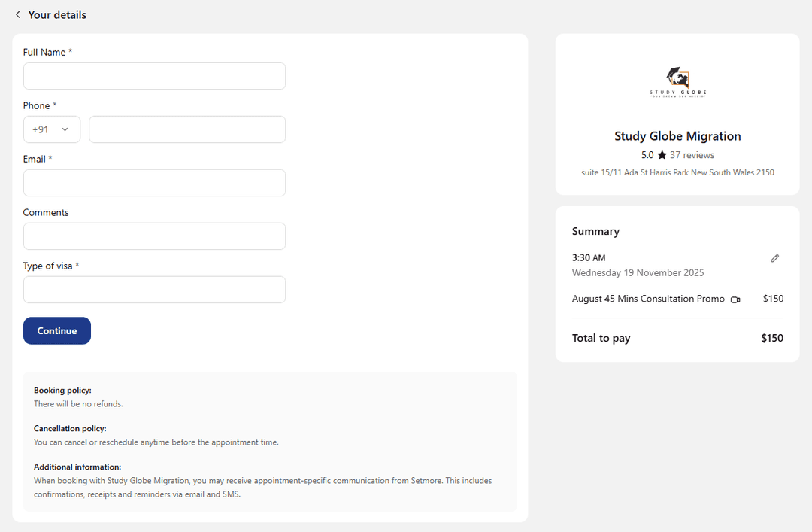The image size is (812, 532).
Task: Click the phone number text field
Action: (187, 129)
